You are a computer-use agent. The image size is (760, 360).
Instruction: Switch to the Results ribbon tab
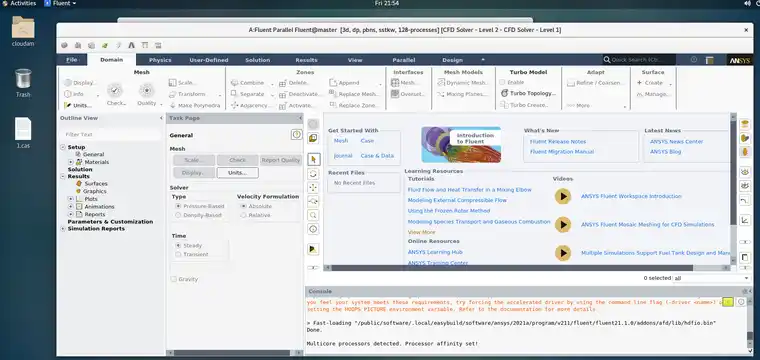pyautogui.click(x=306, y=60)
